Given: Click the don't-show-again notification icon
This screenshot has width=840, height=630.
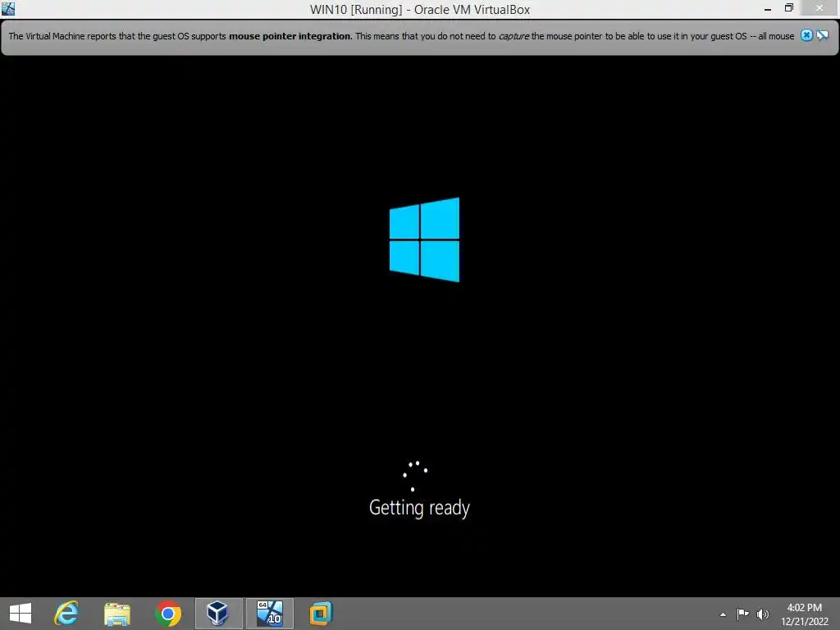Looking at the screenshot, I should (822, 35).
